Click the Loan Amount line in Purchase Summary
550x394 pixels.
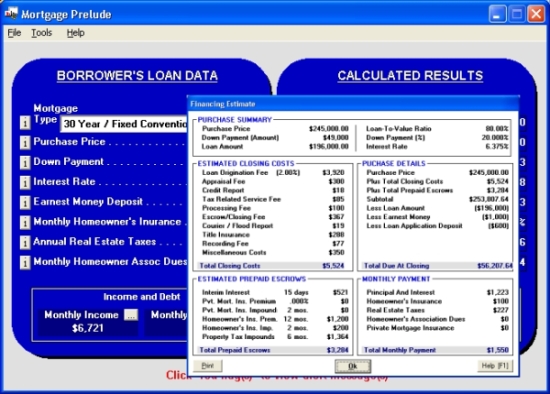(275, 147)
